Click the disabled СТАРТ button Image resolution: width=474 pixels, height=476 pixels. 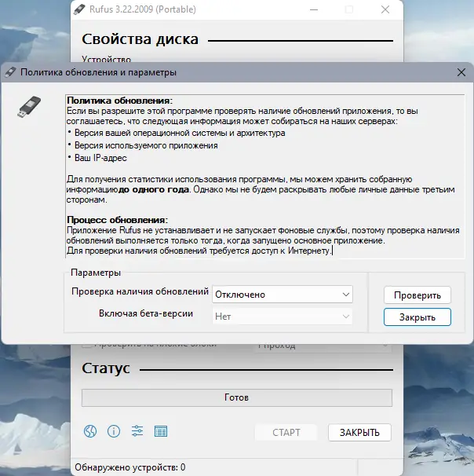(286, 432)
